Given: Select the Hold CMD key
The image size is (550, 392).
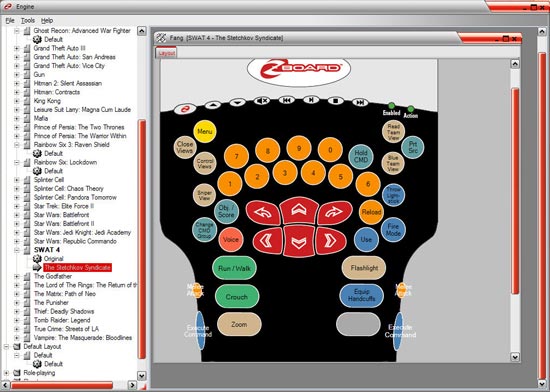Looking at the screenshot, I should pos(361,157).
